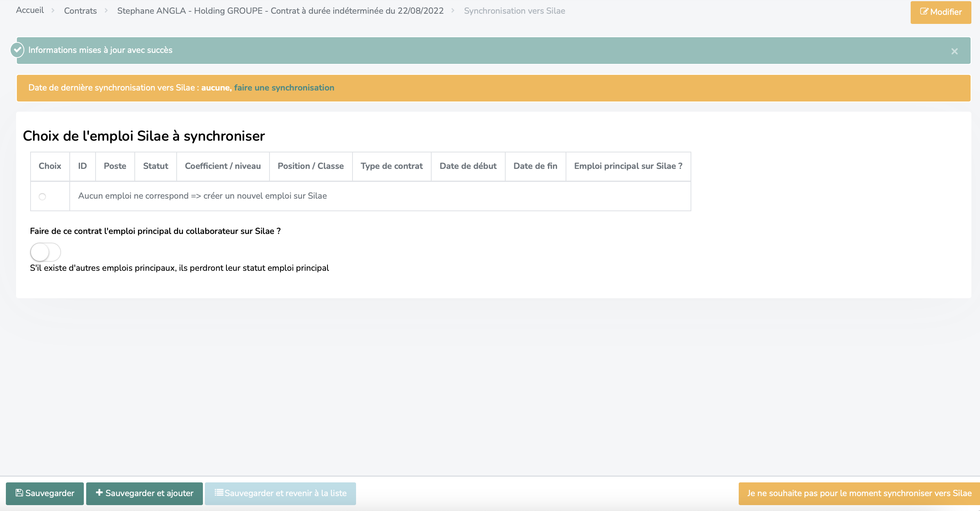Go to Accueil breadcrumb
The height and width of the screenshot is (511, 980).
click(x=30, y=11)
